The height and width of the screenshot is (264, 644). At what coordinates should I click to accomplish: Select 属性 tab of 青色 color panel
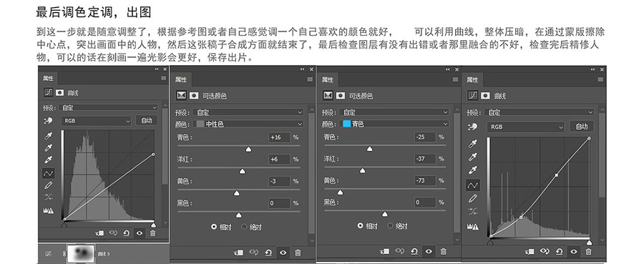tap(327, 79)
